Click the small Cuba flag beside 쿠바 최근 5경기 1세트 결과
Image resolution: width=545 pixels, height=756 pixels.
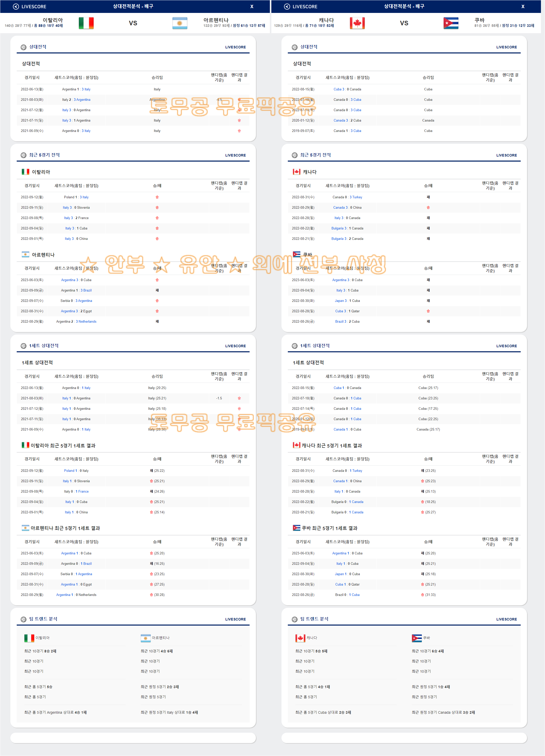pyautogui.click(x=296, y=528)
